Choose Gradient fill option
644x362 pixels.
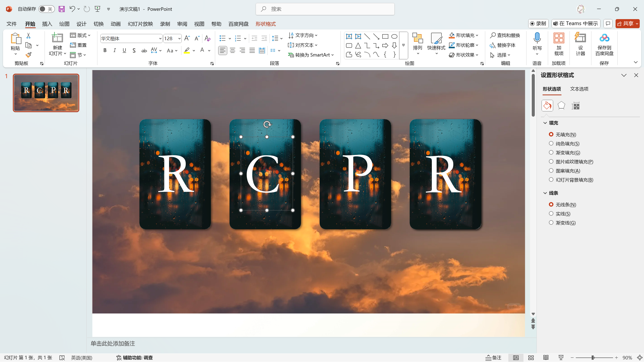click(551, 153)
